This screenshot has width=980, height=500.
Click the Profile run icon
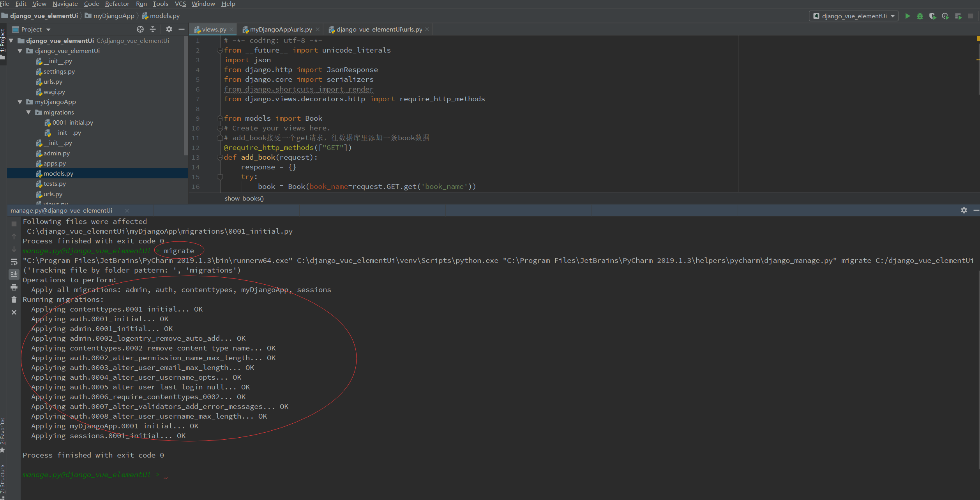(945, 16)
